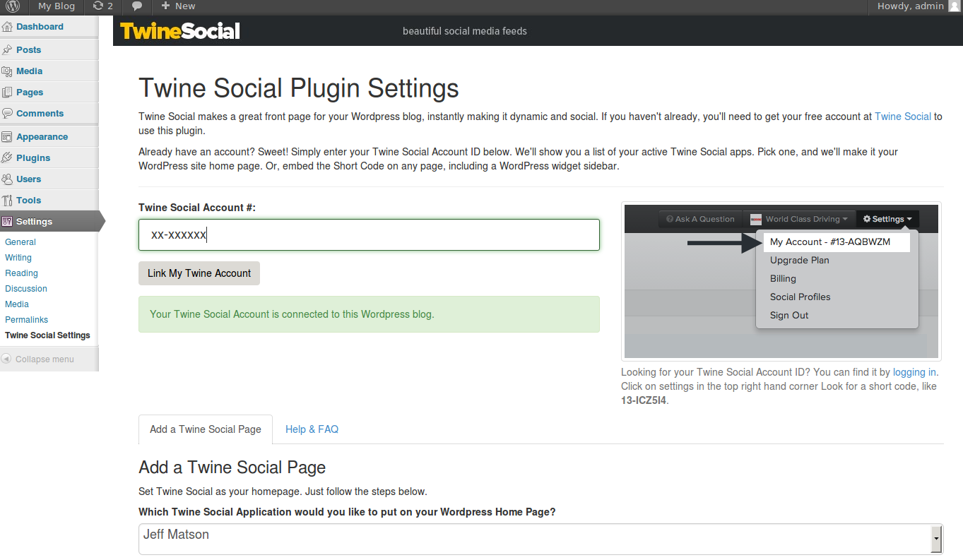Click the logging in link
This screenshot has height=560, width=963.
pyautogui.click(x=914, y=371)
